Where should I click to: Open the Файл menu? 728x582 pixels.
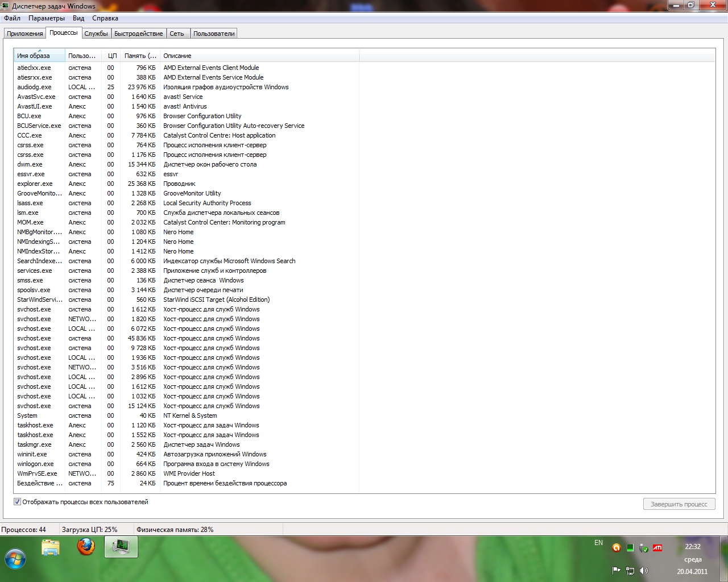coord(12,18)
